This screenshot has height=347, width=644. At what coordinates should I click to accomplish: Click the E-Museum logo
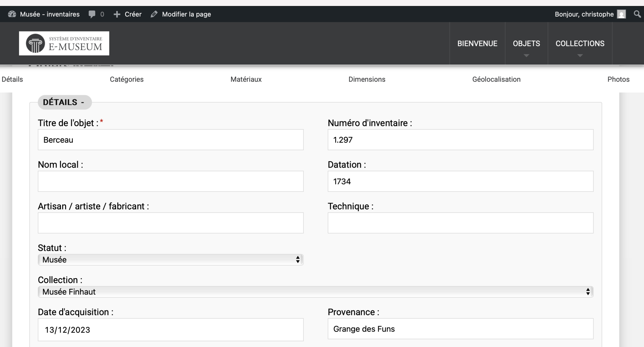tap(64, 43)
